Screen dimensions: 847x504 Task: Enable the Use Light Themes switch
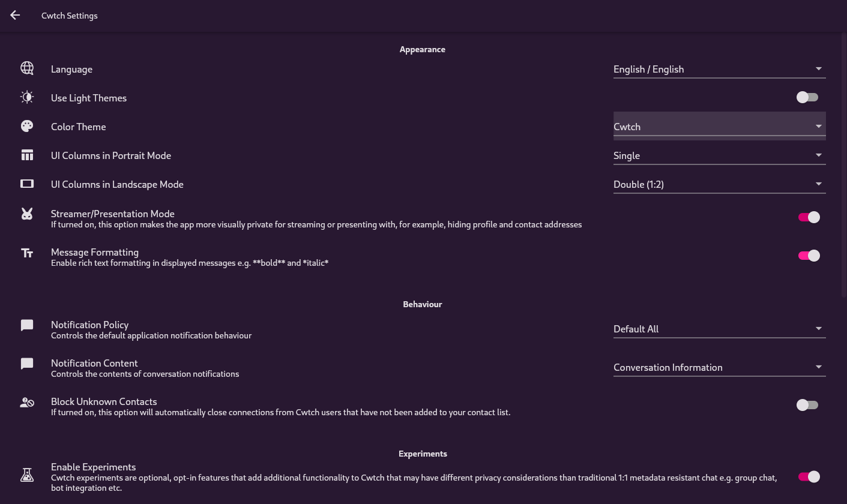(x=807, y=97)
